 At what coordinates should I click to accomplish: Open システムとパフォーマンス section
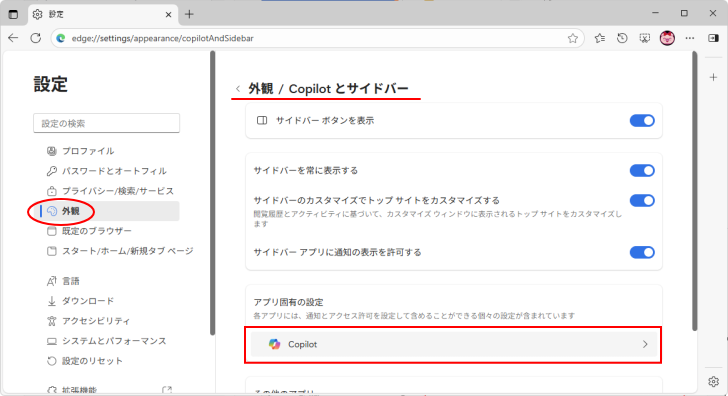tap(106, 341)
